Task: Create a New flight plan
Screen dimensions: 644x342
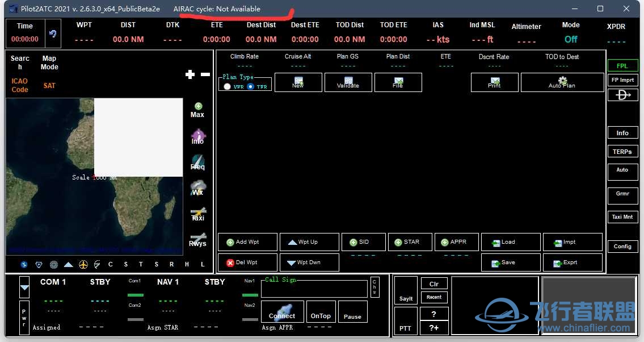Action: click(x=298, y=82)
